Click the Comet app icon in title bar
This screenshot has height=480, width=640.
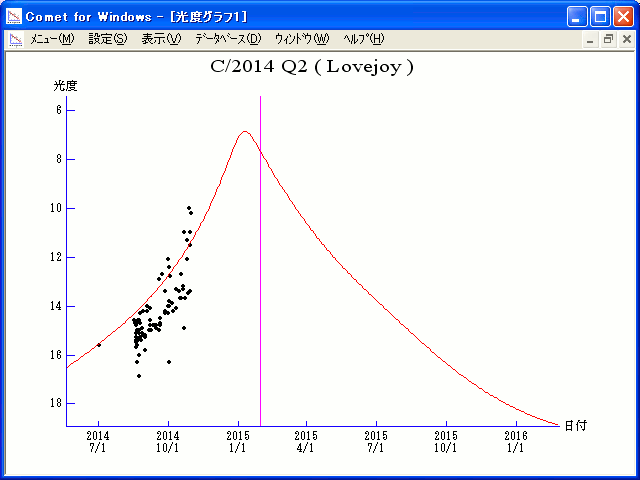(x=14, y=16)
